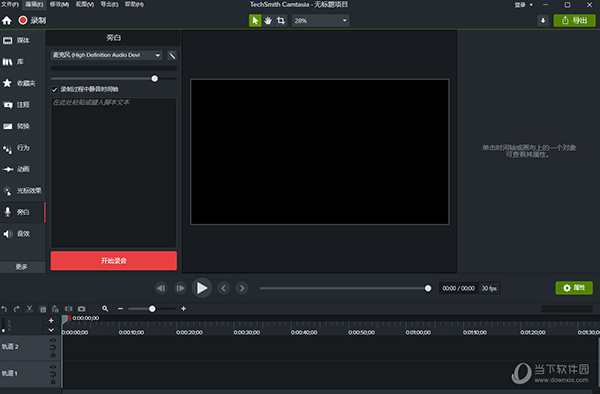Select the Crop tool

click(x=281, y=21)
